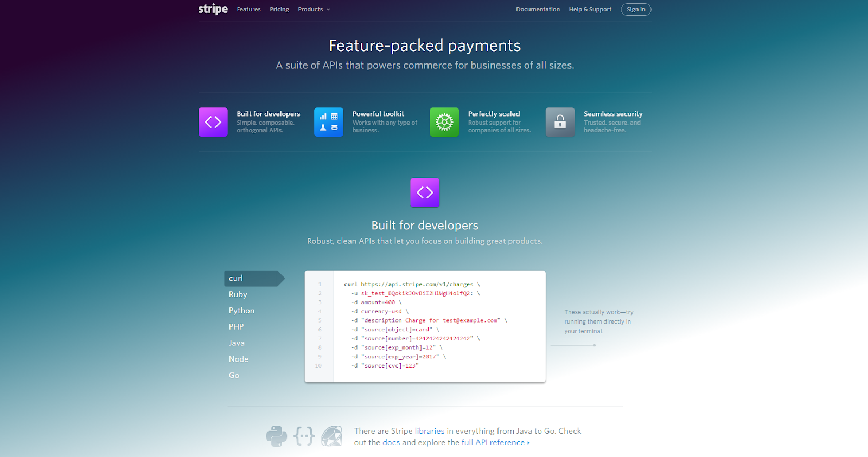868x457 pixels.
Task: Select the curl code tab
Action: coord(254,278)
